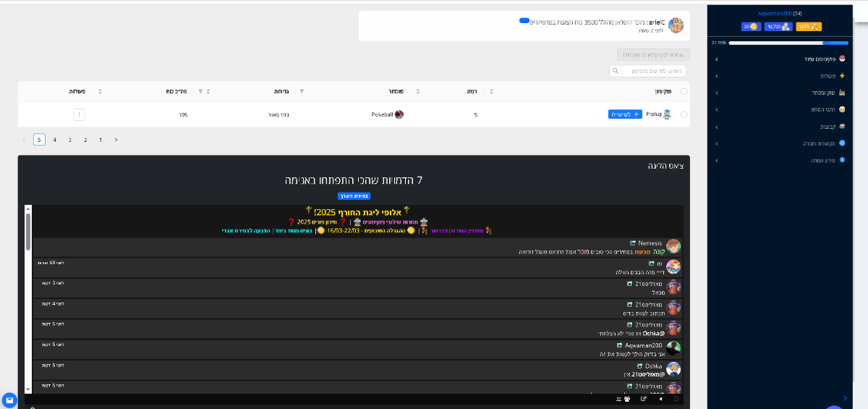Click the experience progress bar in the sidebar
The width and height of the screenshot is (868, 409).
[x=780, y=43]
